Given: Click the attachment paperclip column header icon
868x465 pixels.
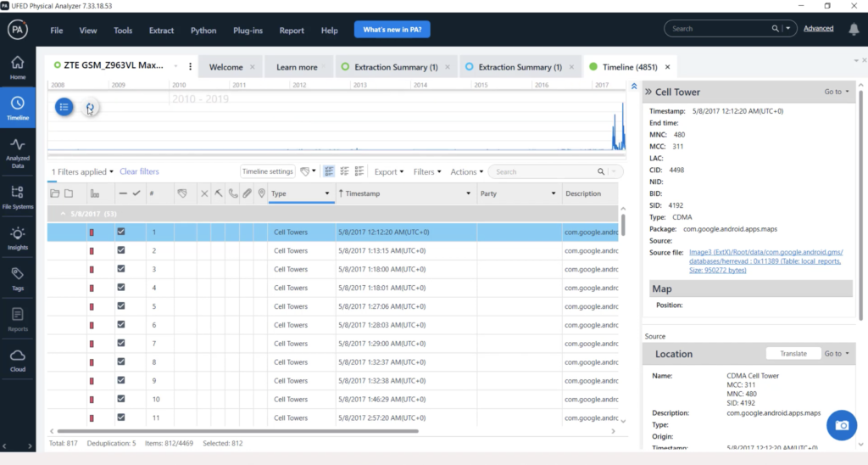Looking at the screenshot, I should (x=247, y=193).
